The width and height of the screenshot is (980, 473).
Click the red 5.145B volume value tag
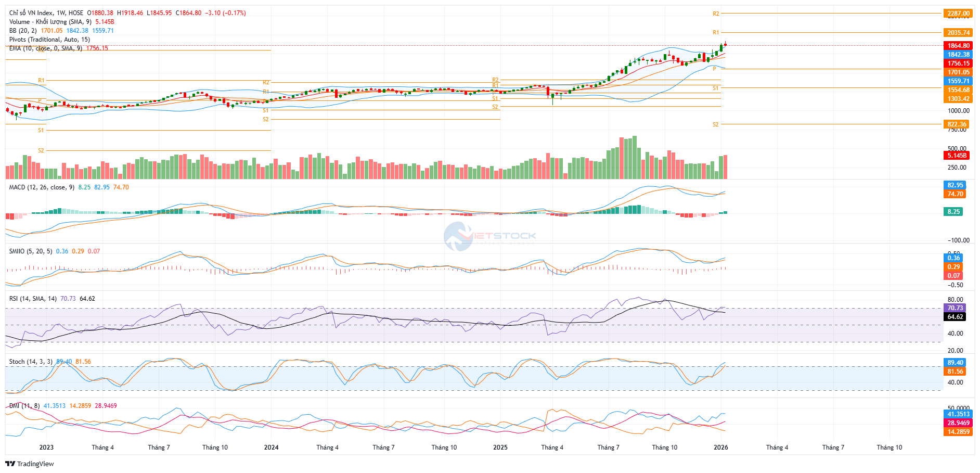[x=957, y=156]
